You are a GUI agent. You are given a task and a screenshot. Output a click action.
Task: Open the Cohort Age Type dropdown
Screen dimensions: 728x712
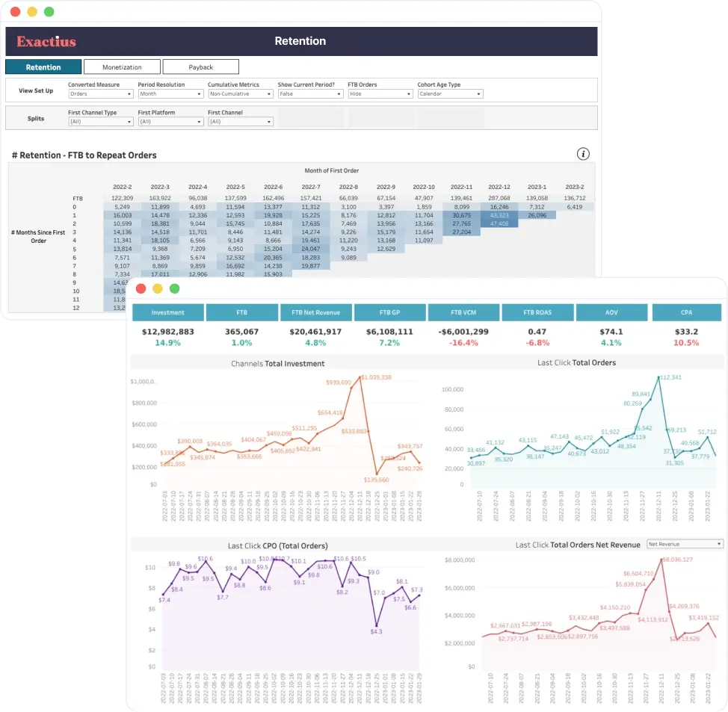tap(451, 93)
